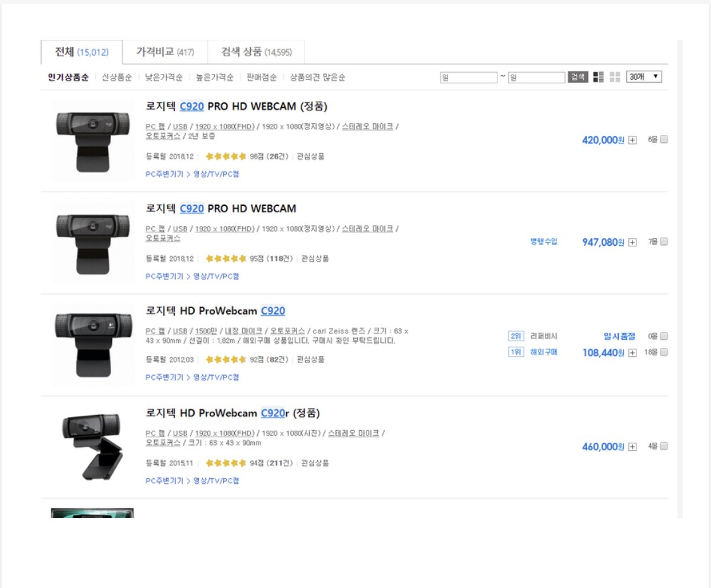The image size is (711, 588).
Task: Select the 가격비교 (417) tab
Action: (x=165, y=52)
